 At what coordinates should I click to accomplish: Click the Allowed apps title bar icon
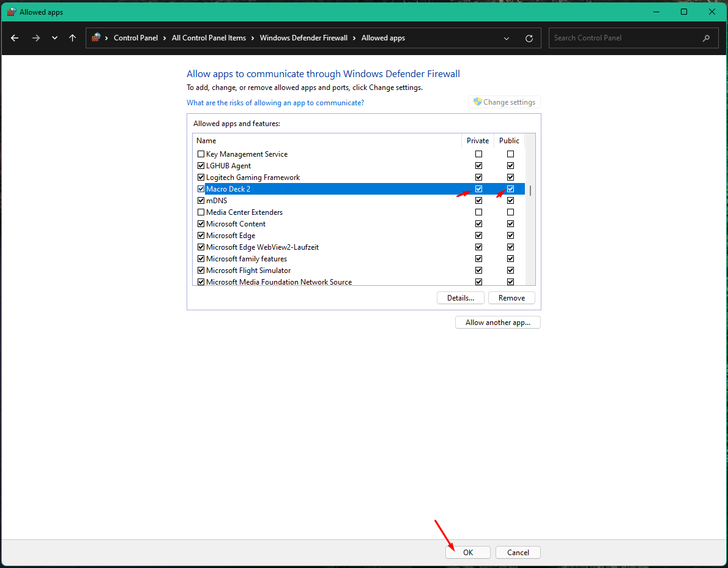pos(12,12)
